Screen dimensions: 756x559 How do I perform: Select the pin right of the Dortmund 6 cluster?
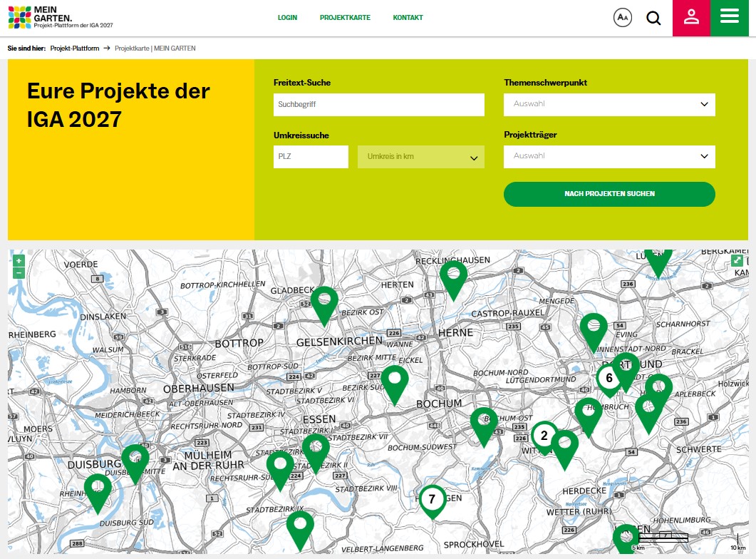(626, 371)
